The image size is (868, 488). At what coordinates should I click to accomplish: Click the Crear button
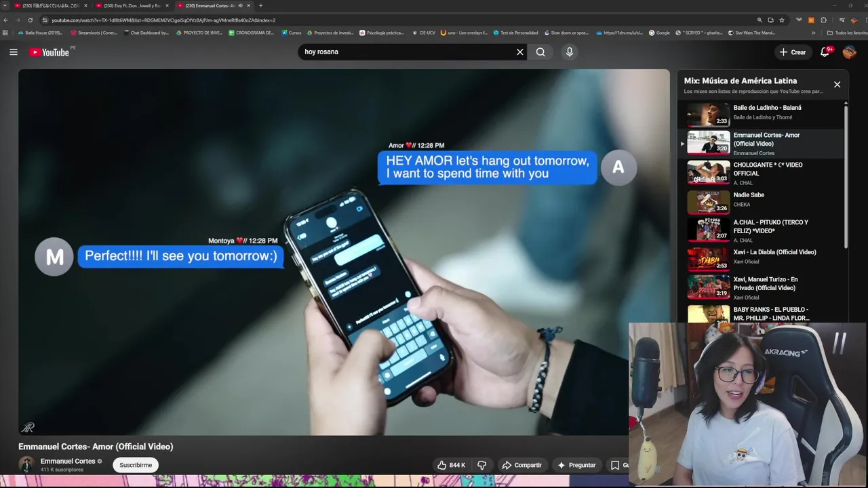(x=793, y=52)
